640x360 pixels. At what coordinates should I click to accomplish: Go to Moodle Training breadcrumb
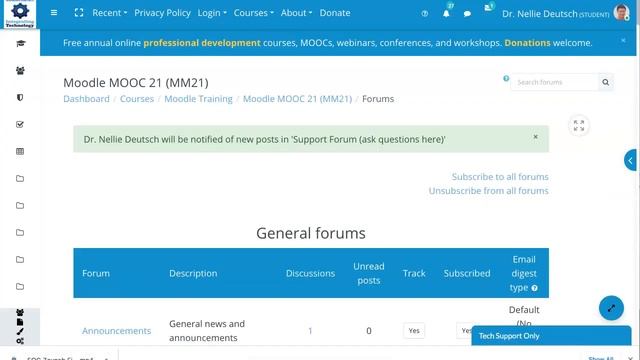(198, 99)
